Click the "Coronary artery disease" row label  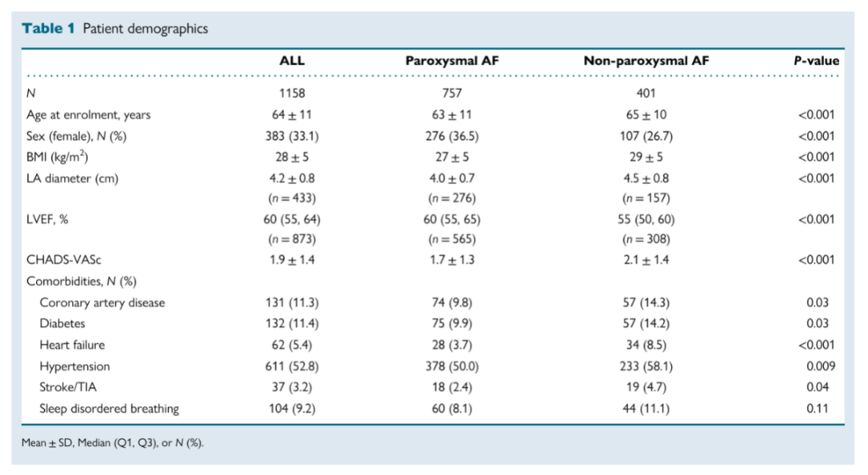point(102,303)
